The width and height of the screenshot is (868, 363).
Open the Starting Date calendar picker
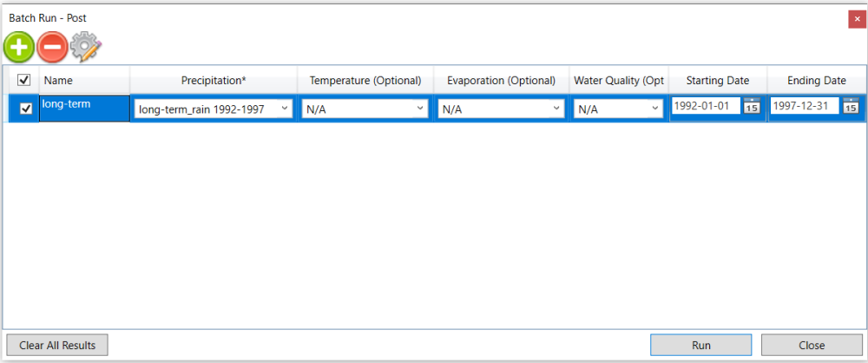[751, 105]
